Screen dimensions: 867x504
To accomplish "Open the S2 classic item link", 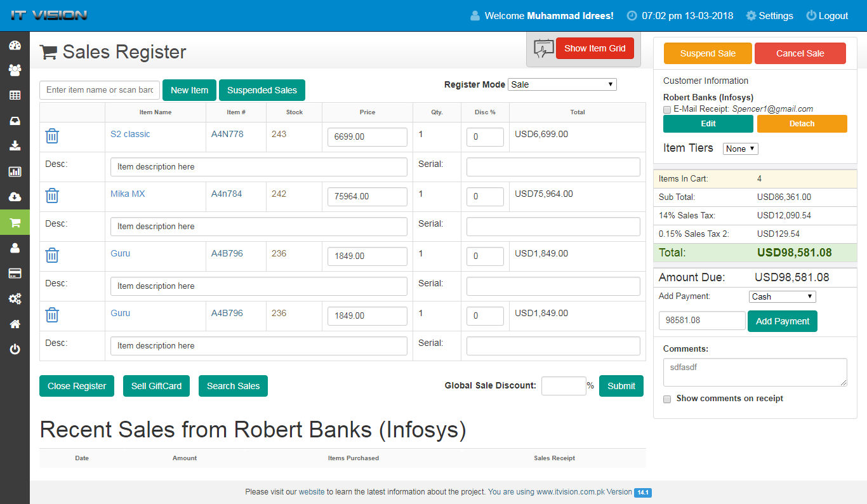I will [130, 134].
